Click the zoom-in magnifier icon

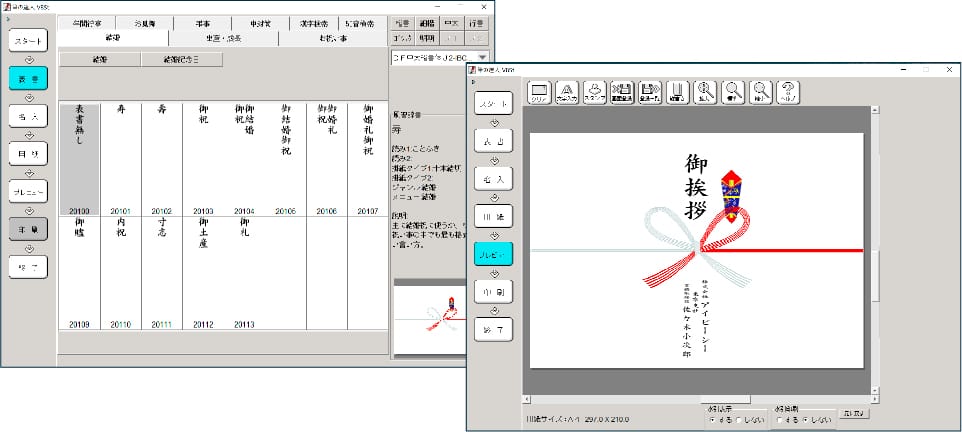point(705,92)
